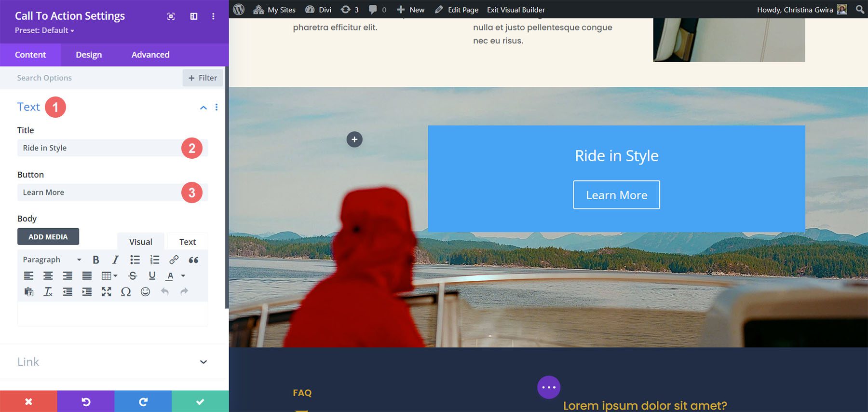Viewport: 868px width, 412px height.
Task: Open the comments indicator showing 0
Action: (378, 10)
